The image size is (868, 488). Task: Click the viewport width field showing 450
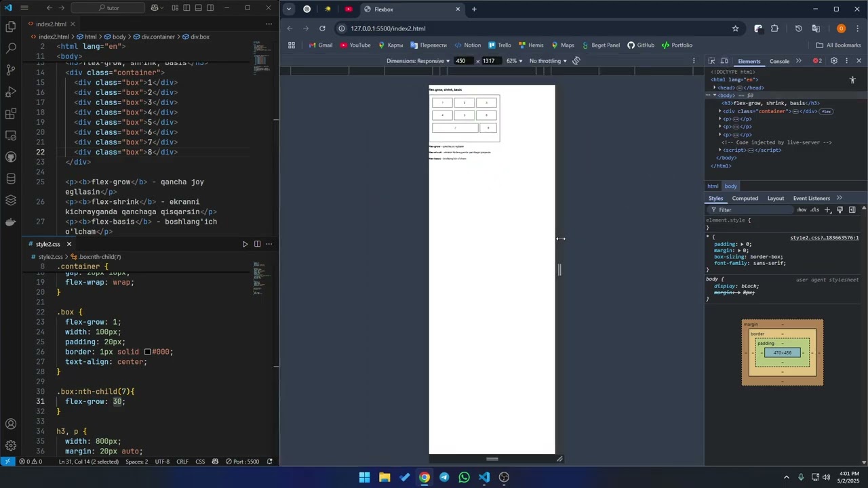(x=463, y=61)
